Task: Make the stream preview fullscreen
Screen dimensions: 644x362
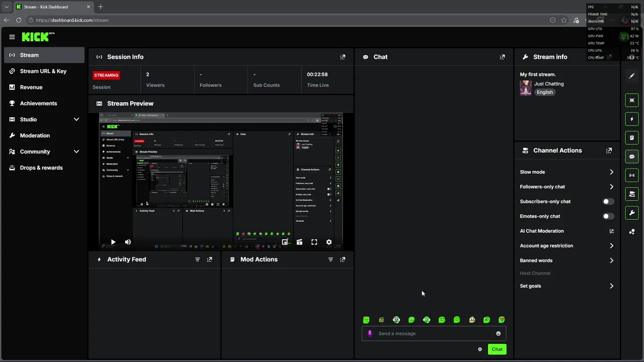Action: [314, 242]
